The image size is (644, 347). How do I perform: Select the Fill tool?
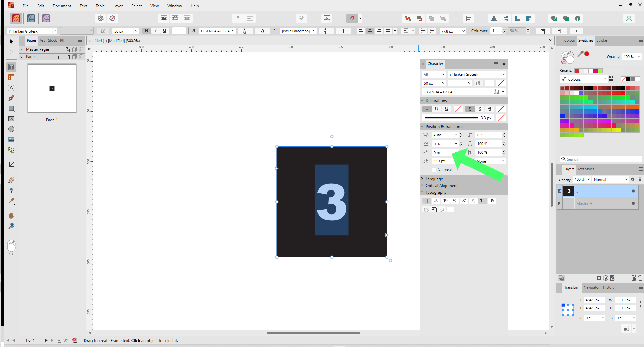[x=11, y=180]
